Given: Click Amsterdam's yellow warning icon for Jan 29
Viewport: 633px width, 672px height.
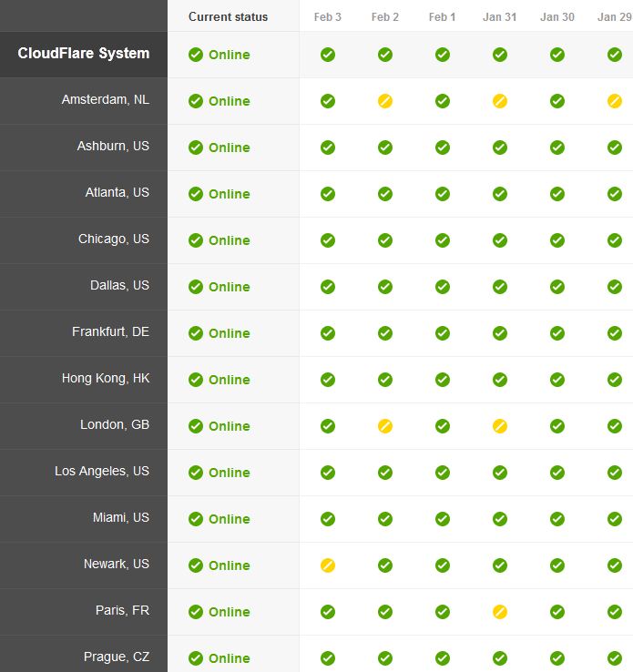Looking at the screenshot, I should click(x=615, y=101).
